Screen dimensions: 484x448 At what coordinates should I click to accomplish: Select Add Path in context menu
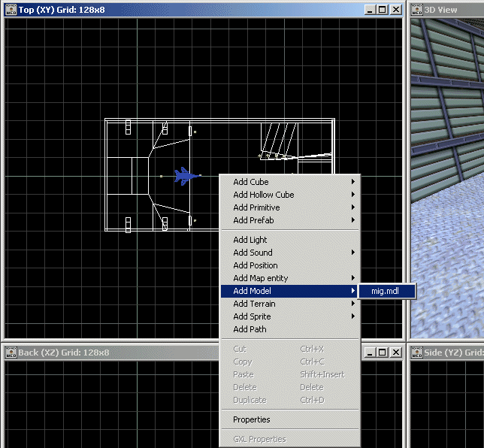pyautogui.click(x=250, y=329)
